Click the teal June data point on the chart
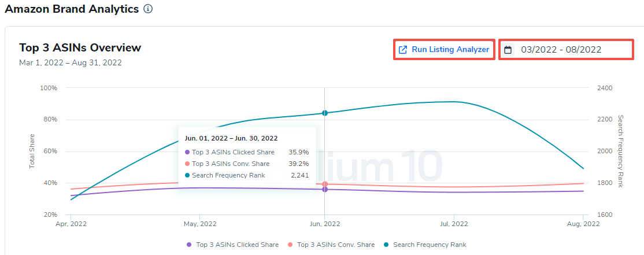This screenshot has height=255, width=644. point(325,113)
